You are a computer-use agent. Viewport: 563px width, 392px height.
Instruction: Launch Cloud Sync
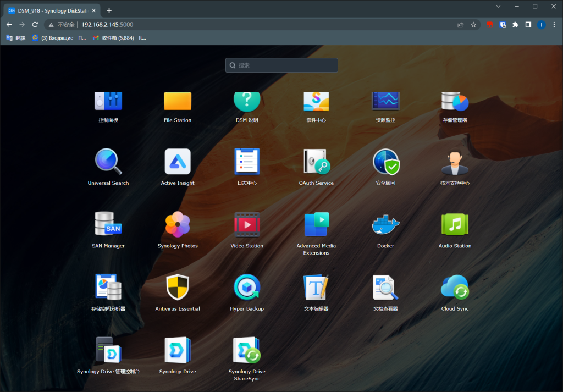(455, 288)
